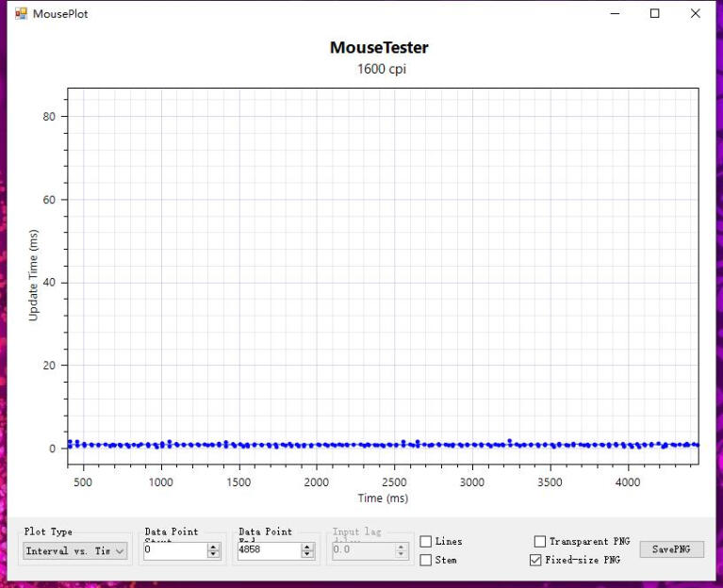Enable the Lines checkbox
The height and width of the screenshot is (588, 723).
(425, 541)
